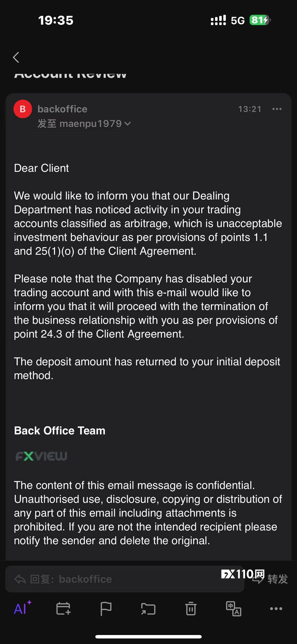Tap the translate icon

[x=234, y=609]
